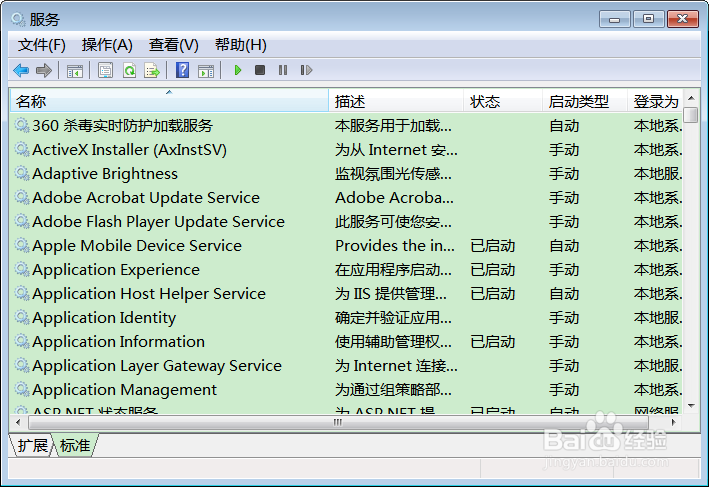
Task: Switch to the 标准 tab
Action: pos(75,445)
